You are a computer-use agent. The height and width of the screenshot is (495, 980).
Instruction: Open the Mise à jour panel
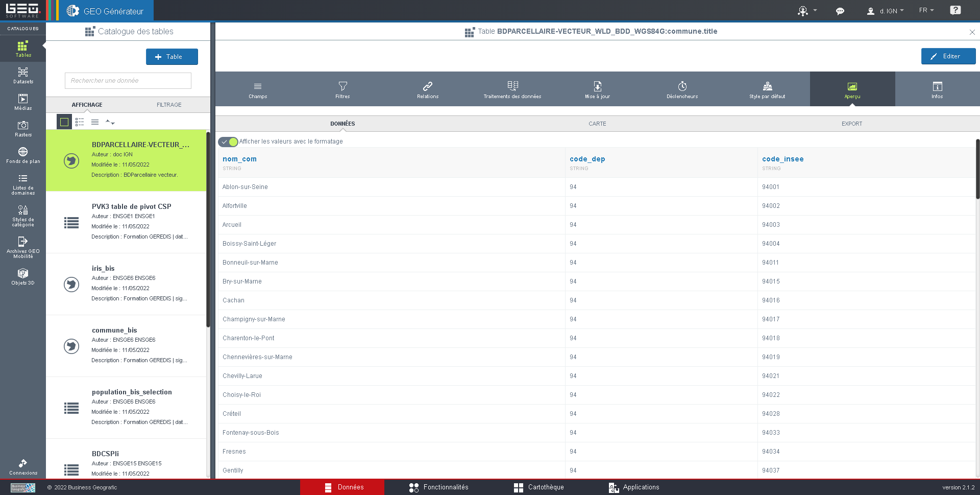pyautogui.click(x=597, y=89)
